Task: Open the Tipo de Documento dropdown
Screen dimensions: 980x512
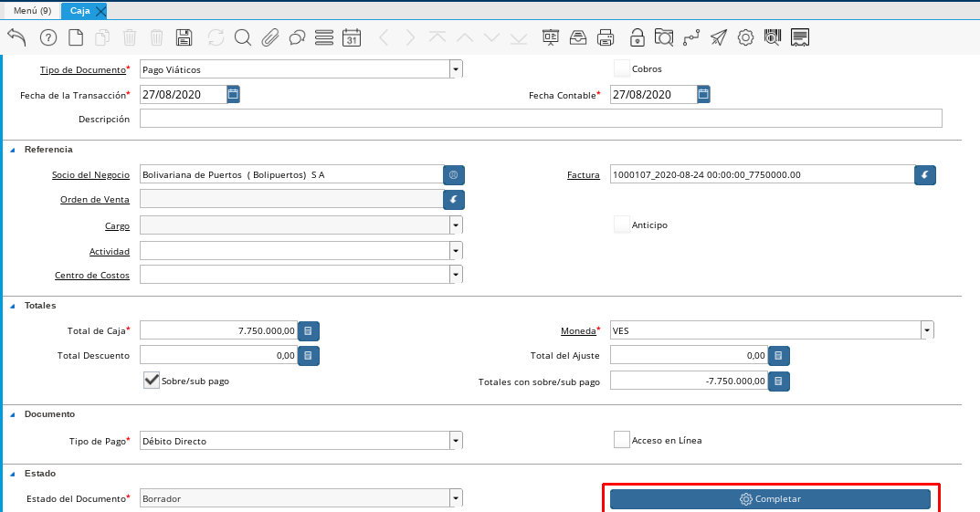Action: tap(455, 69)
